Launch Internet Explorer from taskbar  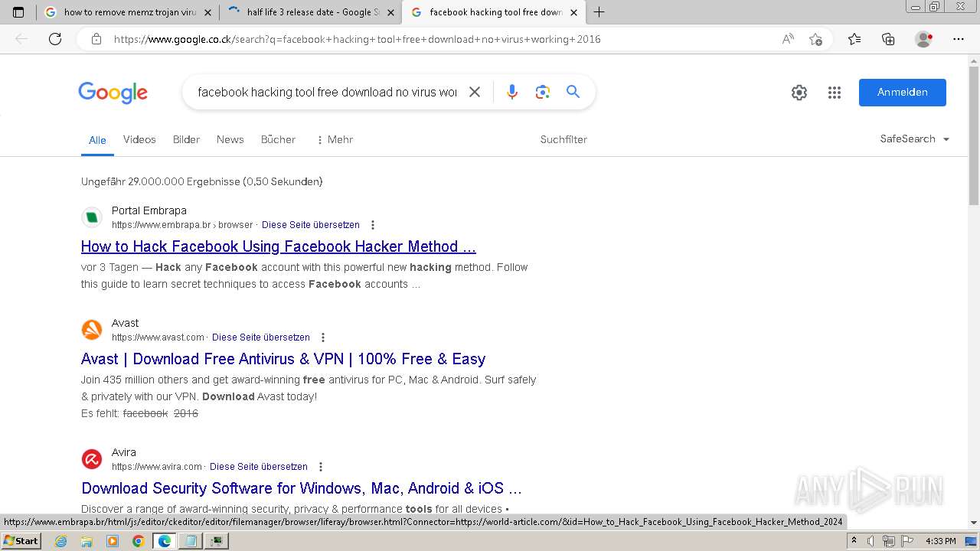pyautogui.click(x=61, y=541)
